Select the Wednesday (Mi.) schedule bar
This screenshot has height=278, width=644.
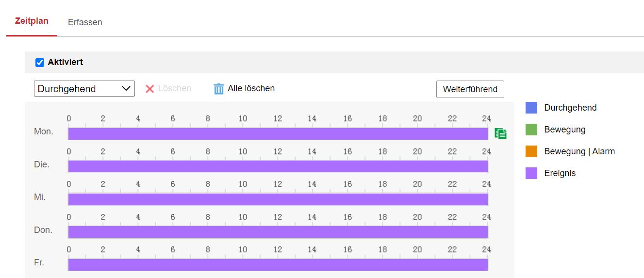click(x=278, y=199)
